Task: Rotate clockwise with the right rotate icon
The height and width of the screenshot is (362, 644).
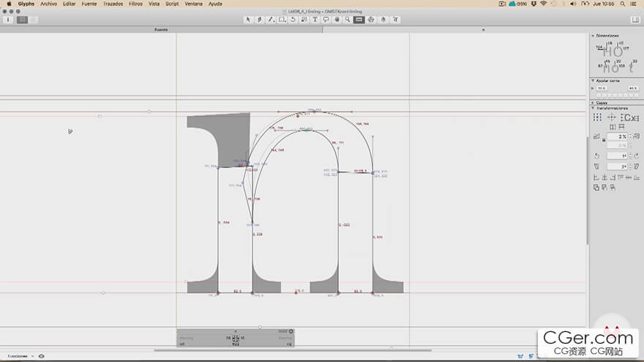Action: click(637, 156)
